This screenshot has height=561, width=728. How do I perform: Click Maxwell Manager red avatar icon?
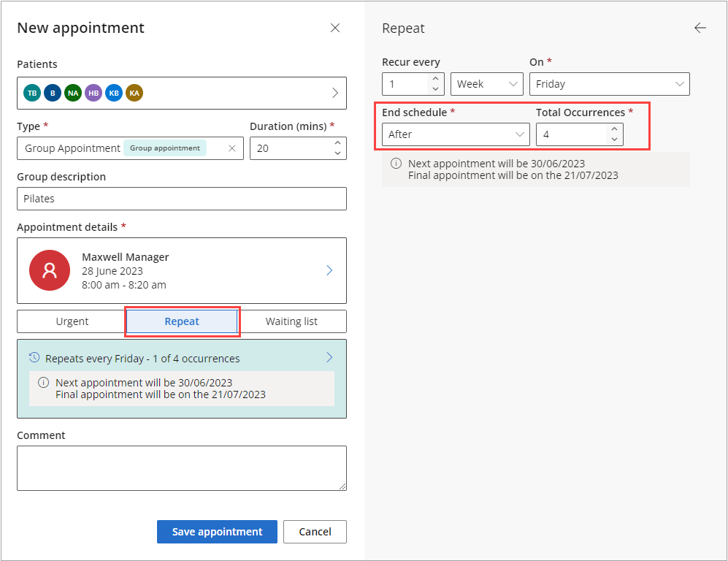point(50,270)
